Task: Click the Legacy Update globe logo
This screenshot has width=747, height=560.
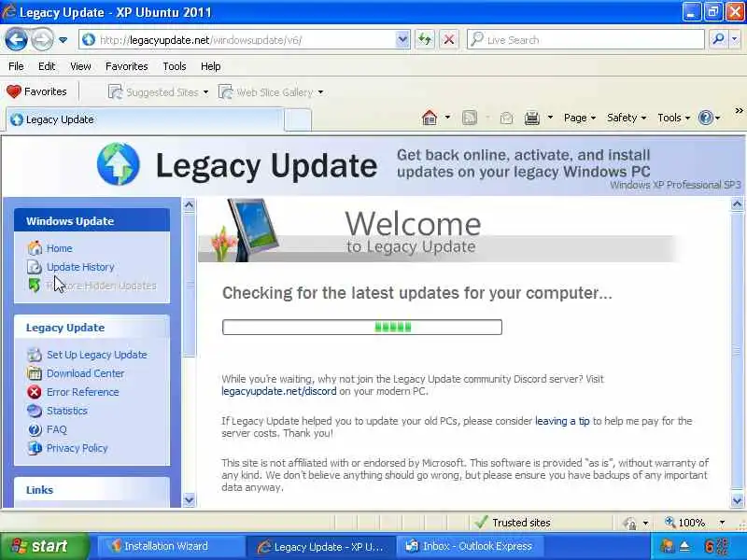Action: click(x=119, y=164)
